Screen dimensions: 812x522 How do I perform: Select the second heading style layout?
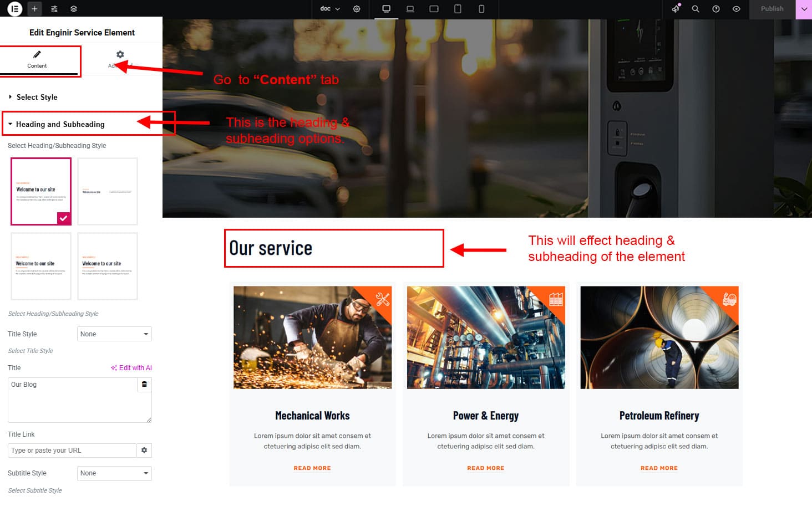pos(108,191)
